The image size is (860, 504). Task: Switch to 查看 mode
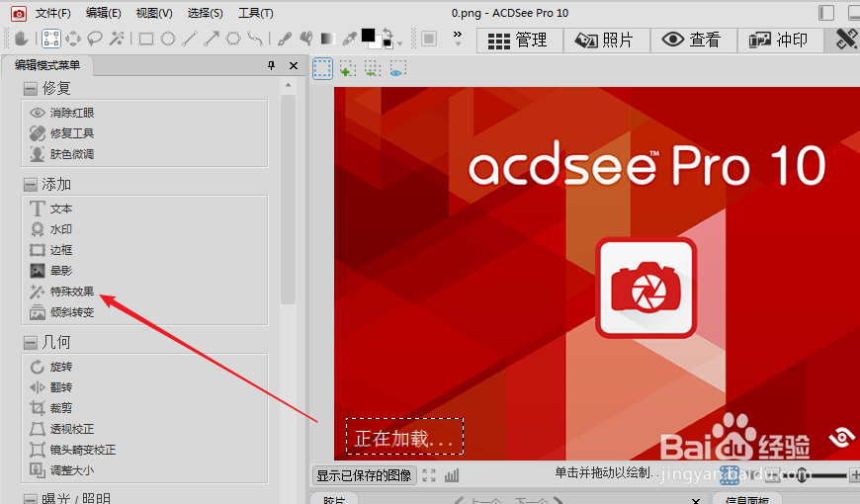[693, 41]
